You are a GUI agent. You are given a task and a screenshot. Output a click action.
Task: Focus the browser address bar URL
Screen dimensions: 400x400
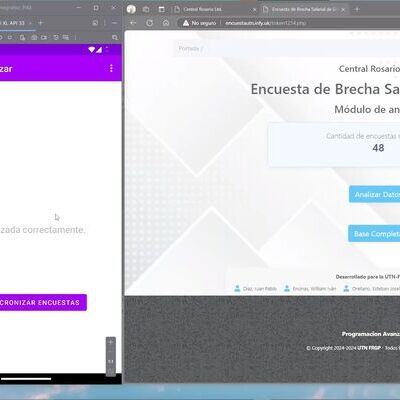coord(265,23)
